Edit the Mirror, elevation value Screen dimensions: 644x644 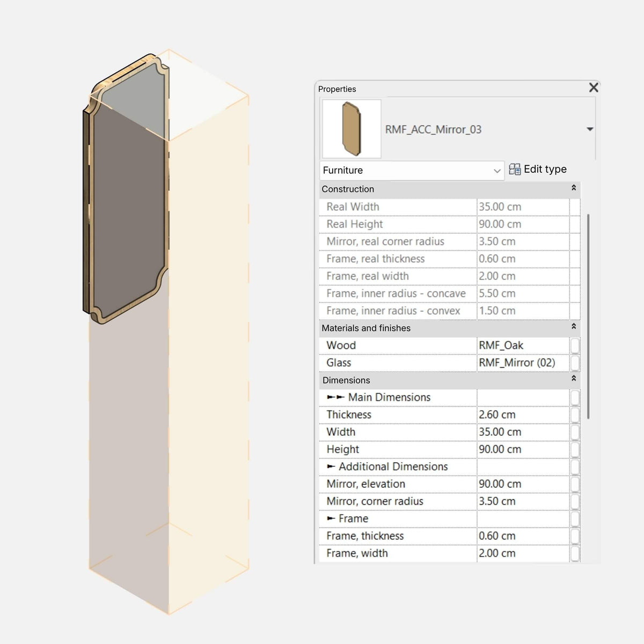(x=523, y=484)
